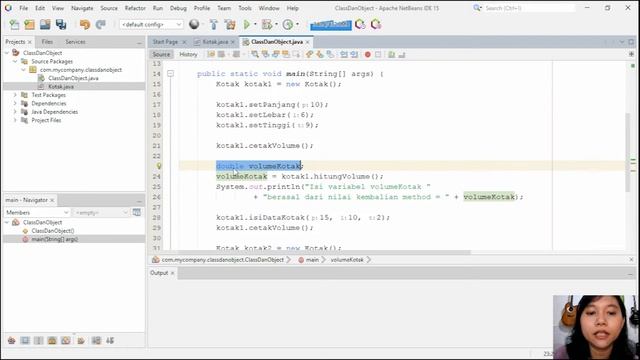Viewport: 640px width, 360px height.
Task: Click the Undo toolbar icon
Action: pos(85,24)
